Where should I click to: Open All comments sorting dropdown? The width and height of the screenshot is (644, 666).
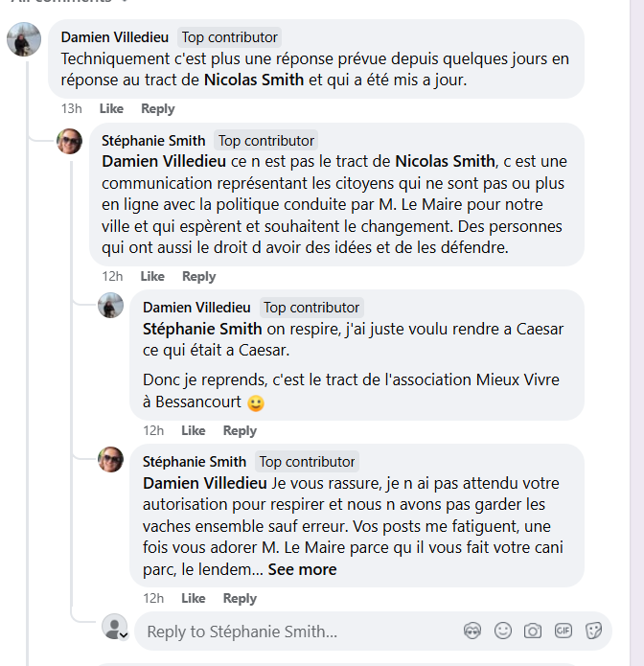70,1
